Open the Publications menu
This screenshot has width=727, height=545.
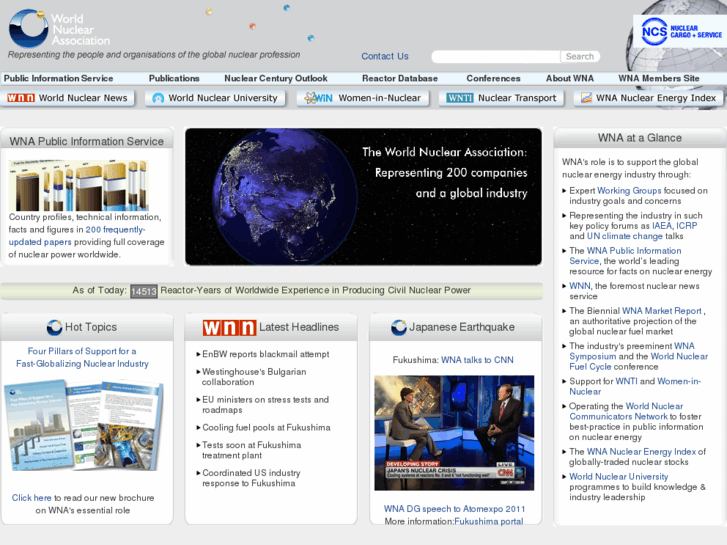(x=174, y=78)
